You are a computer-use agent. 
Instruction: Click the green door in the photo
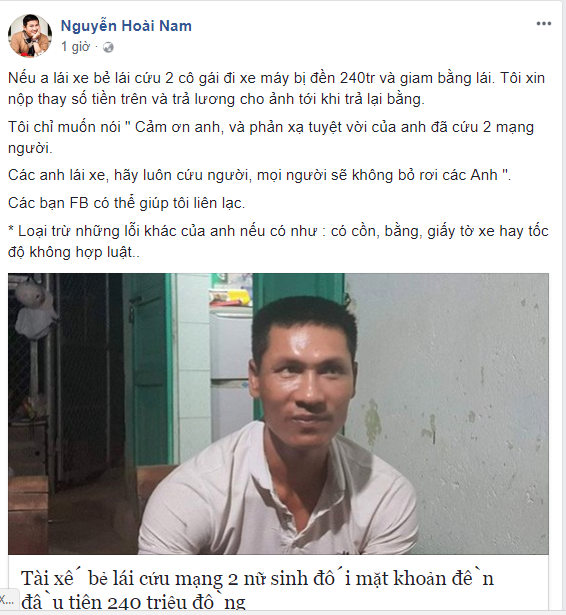[x=148, y=365]
